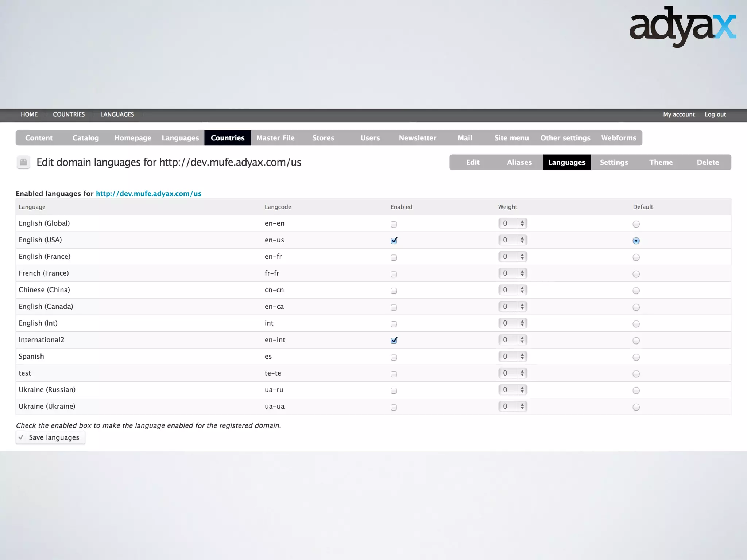This screenshot has height=560, width=747.
Task: Select the English (Canada) default radio button
Action: pos(636,307)
